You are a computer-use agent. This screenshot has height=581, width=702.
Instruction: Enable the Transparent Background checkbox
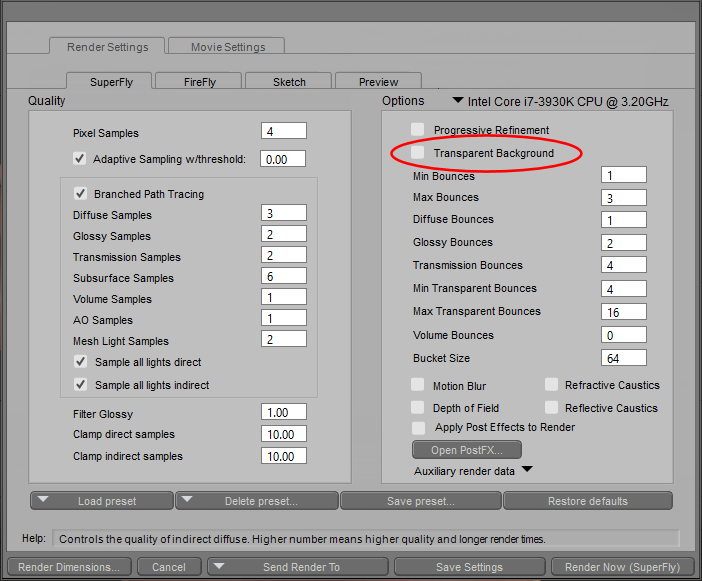[418, 153]
